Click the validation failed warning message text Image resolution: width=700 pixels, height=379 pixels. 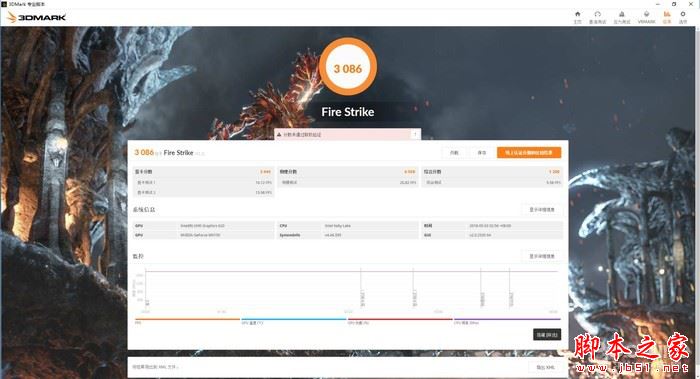[x=302, y=134]
